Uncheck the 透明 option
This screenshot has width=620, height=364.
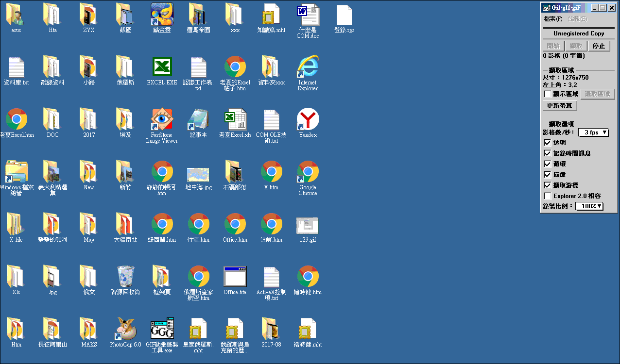[x=548, y=143]
